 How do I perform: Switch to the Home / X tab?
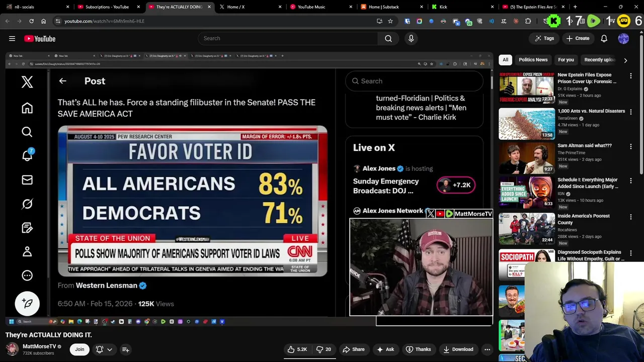251,7
